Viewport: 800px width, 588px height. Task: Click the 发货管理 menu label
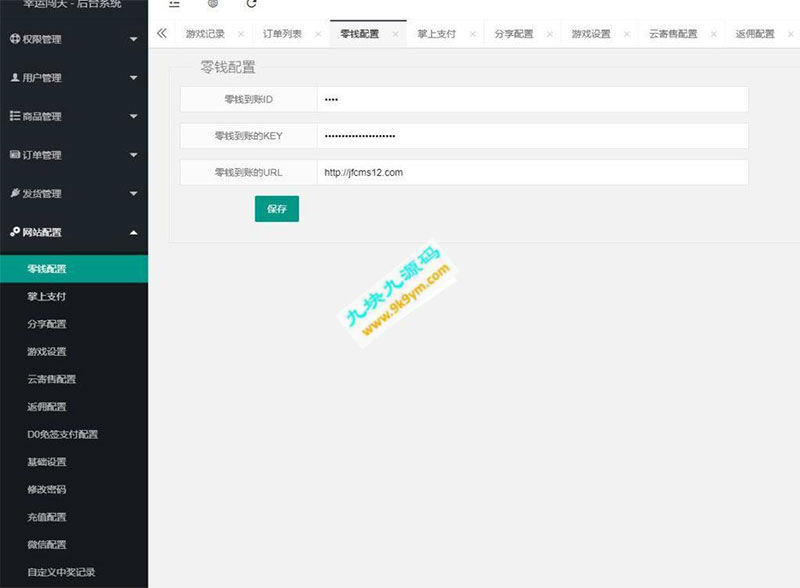point(42,193)
